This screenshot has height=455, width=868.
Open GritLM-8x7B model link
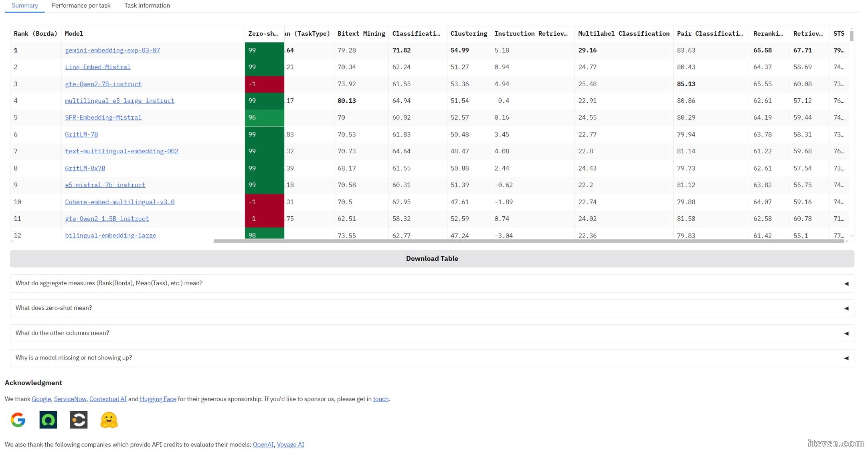point(85,168)
